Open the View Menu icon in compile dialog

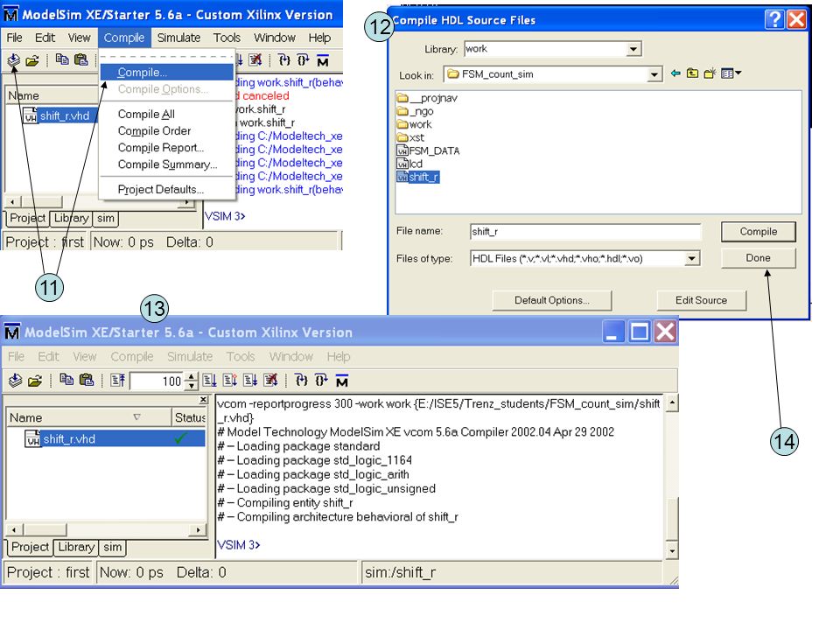pyautogui.click(x=731, y=73)
